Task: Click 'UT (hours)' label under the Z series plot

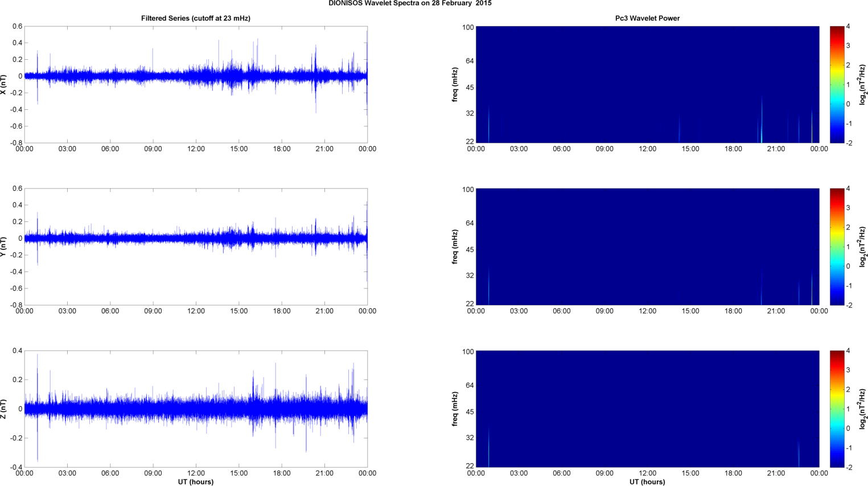Action: click(x=196, y=482)
